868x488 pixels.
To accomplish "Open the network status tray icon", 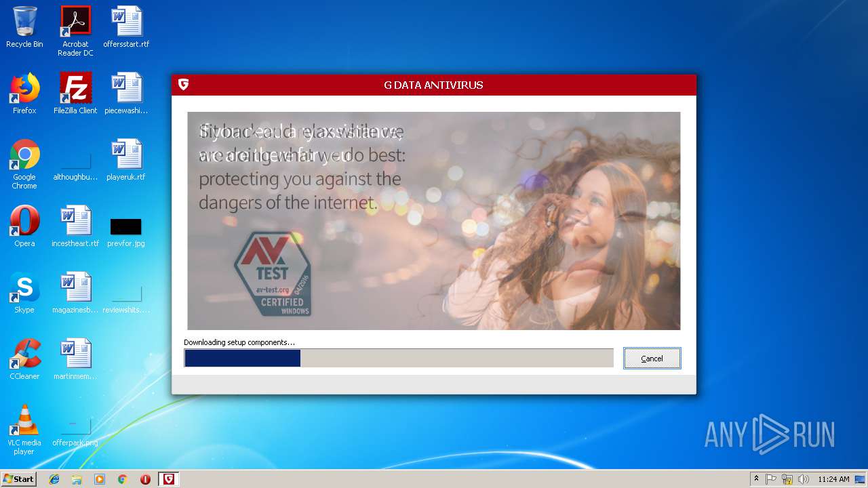I will [x=787, y=479].
